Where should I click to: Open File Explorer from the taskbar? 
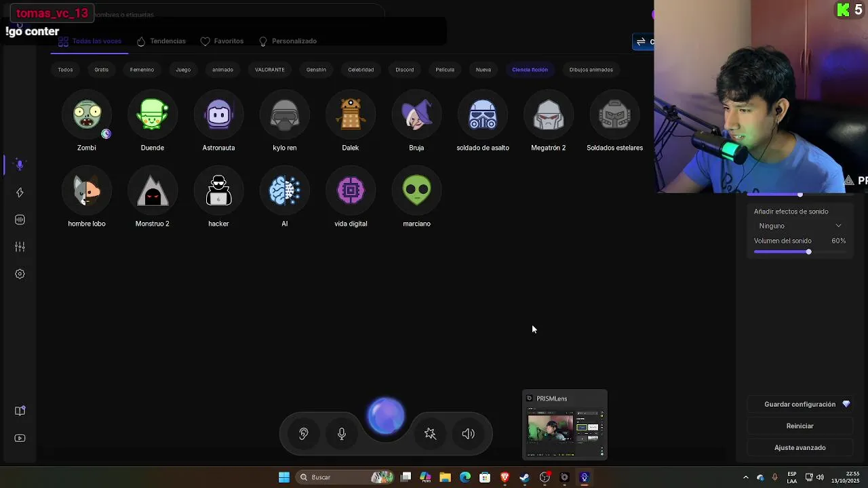445,477
